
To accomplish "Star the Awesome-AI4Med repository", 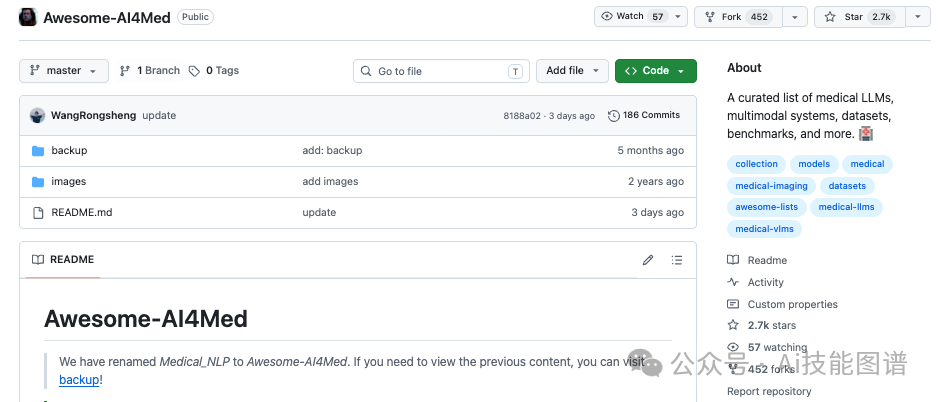I will click(860, 17).
